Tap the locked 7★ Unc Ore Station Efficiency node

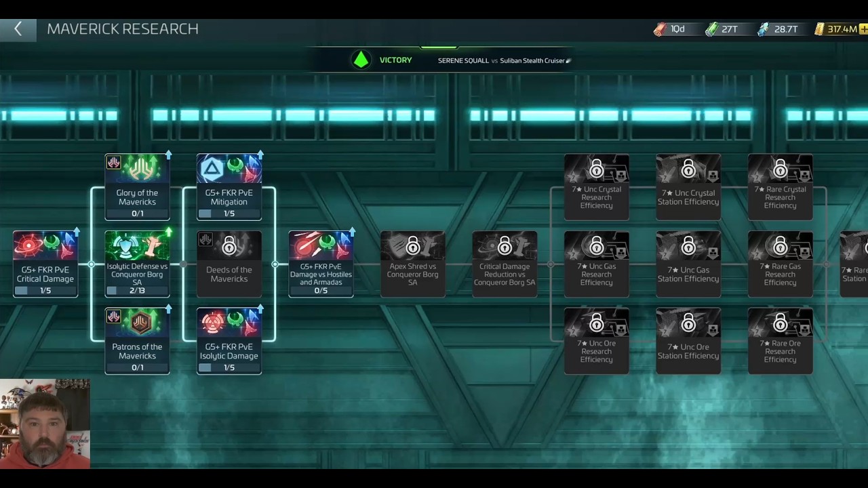point(688,341)
